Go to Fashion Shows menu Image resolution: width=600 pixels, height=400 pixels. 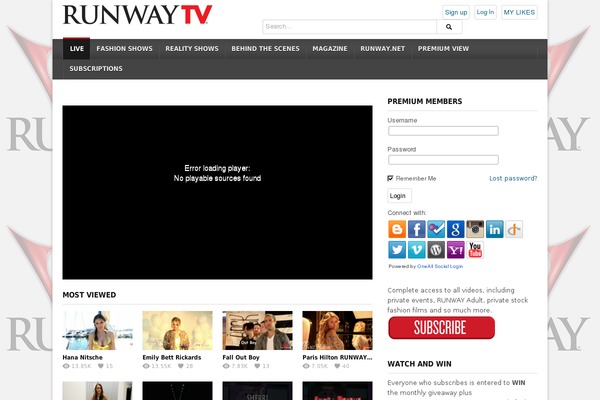124,49
